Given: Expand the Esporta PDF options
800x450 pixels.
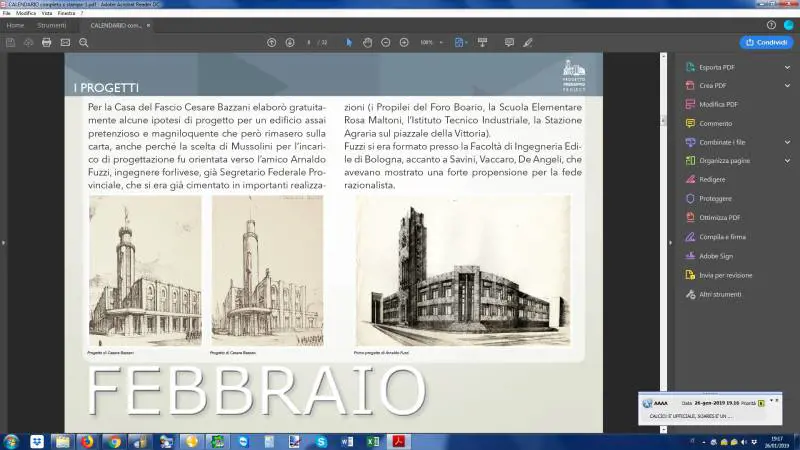Looking at the screenshot, I should 786,67.
